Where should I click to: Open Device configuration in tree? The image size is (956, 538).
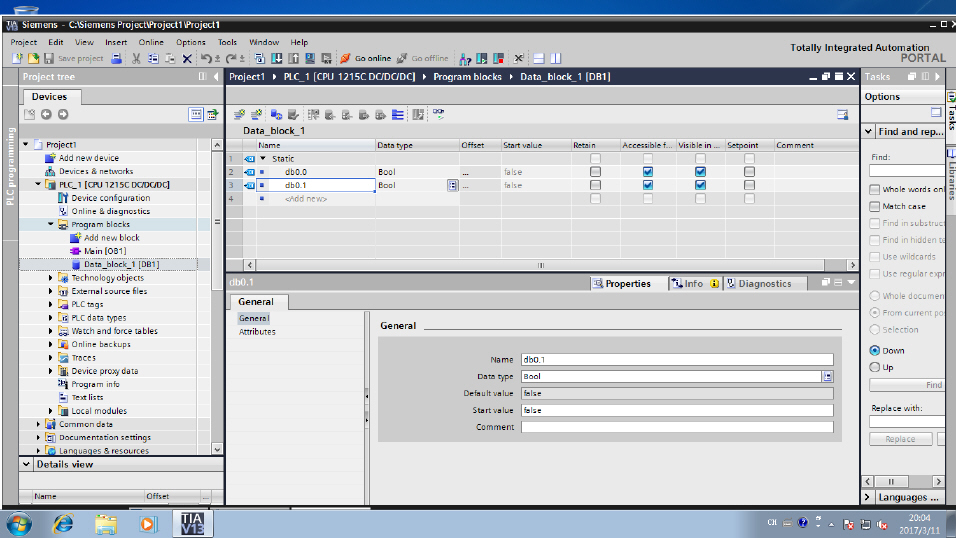[x=110, y=198]
